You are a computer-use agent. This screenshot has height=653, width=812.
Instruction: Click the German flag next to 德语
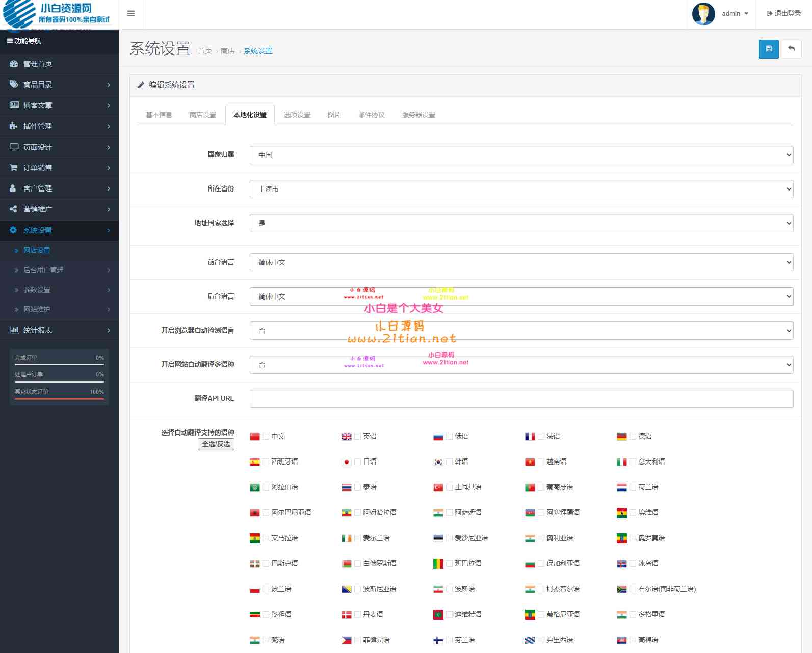[622, 437]
